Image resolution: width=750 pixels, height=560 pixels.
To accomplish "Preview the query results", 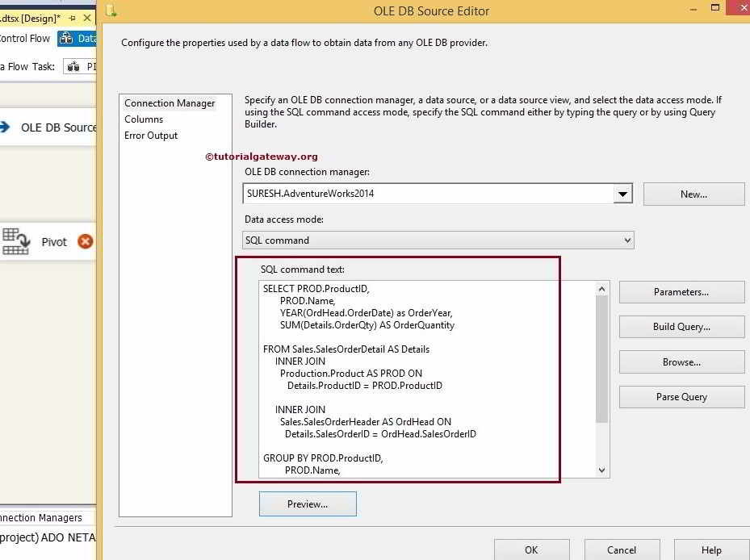I will [x=307, y=504].
